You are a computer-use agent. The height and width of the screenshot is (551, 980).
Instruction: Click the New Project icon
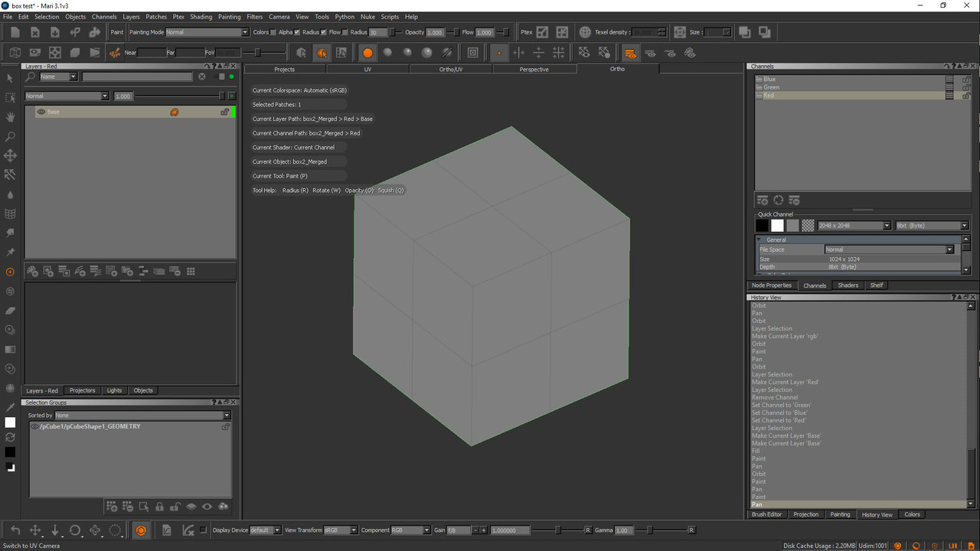15,32
